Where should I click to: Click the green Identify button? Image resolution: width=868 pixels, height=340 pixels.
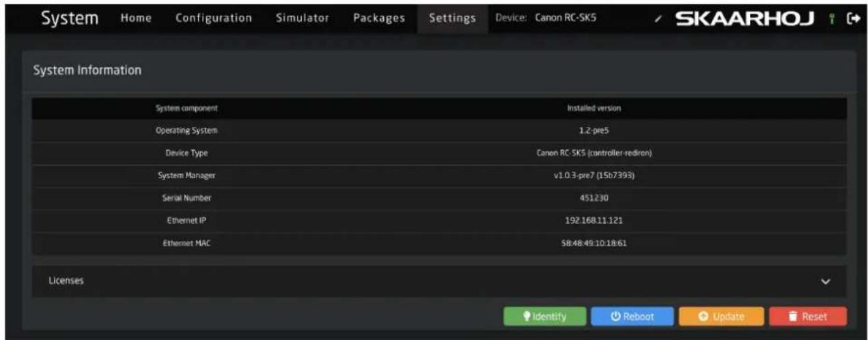click(x=544, y=317)
